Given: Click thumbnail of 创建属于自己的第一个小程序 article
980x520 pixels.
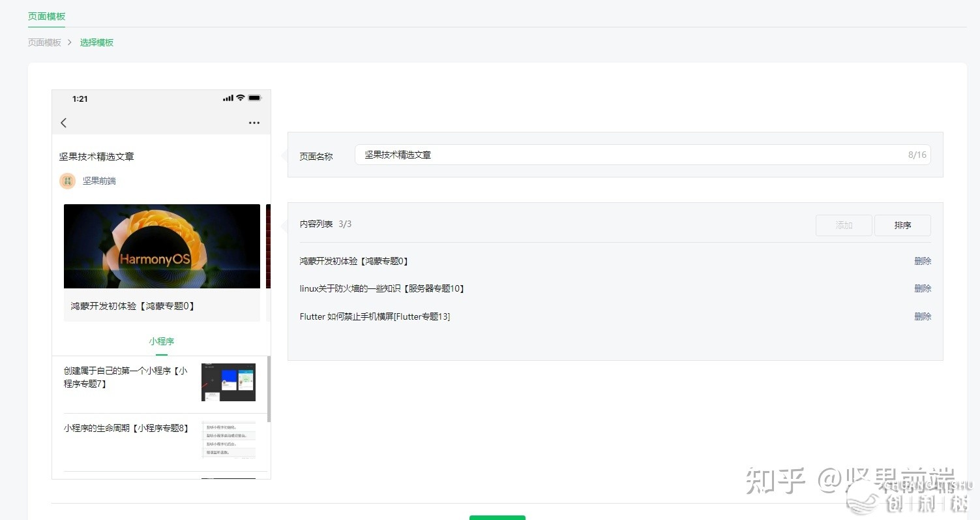Looking at the screenshot, I should coord(228,382).
